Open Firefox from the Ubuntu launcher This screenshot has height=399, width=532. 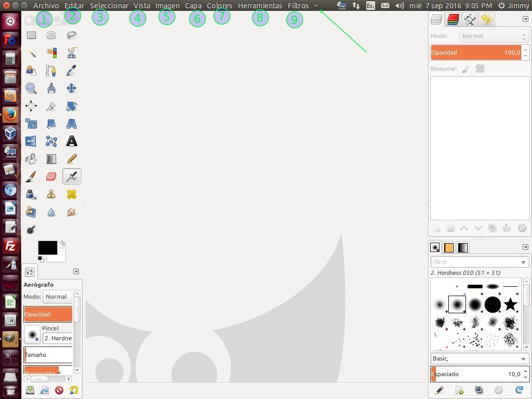9,115
